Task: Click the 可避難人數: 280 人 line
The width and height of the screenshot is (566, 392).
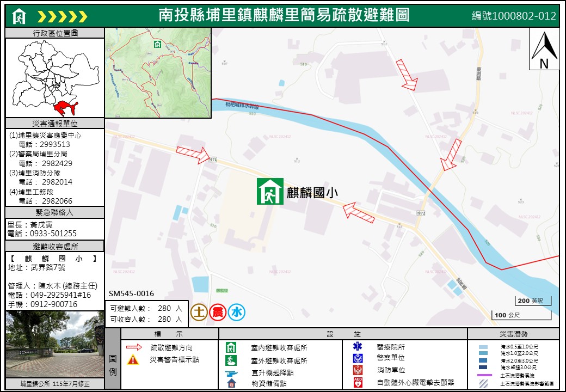Action: click(146, 309)
